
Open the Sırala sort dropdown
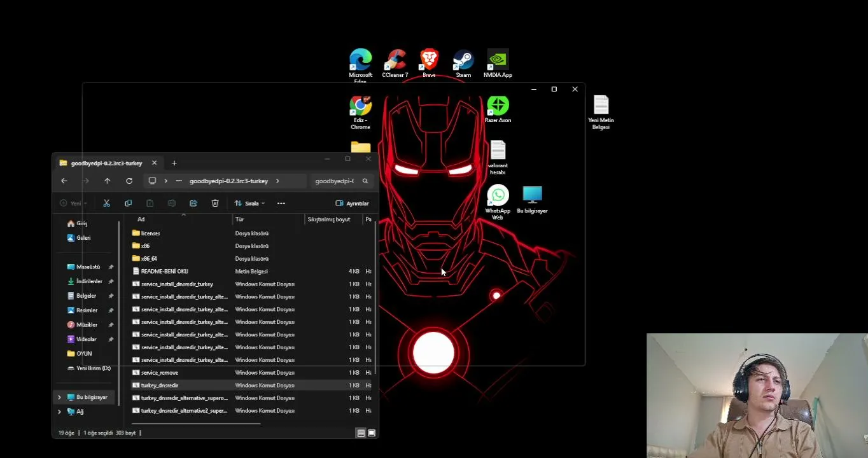(x=249, y=203)
